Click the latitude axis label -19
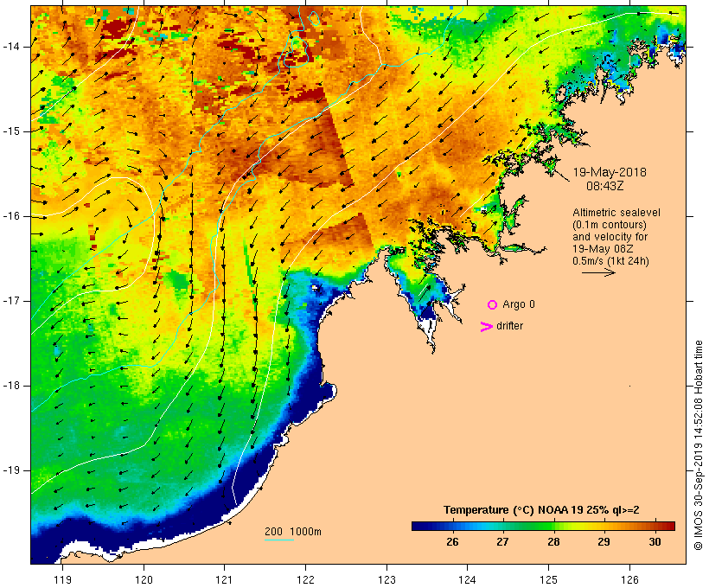The width and height of the screenshot is (709, 588). point(11,470)
